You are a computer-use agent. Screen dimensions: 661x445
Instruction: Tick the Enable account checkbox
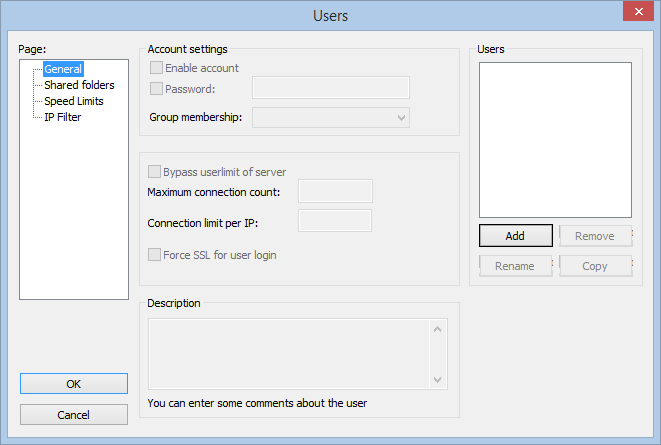click(x=156, y=68)
